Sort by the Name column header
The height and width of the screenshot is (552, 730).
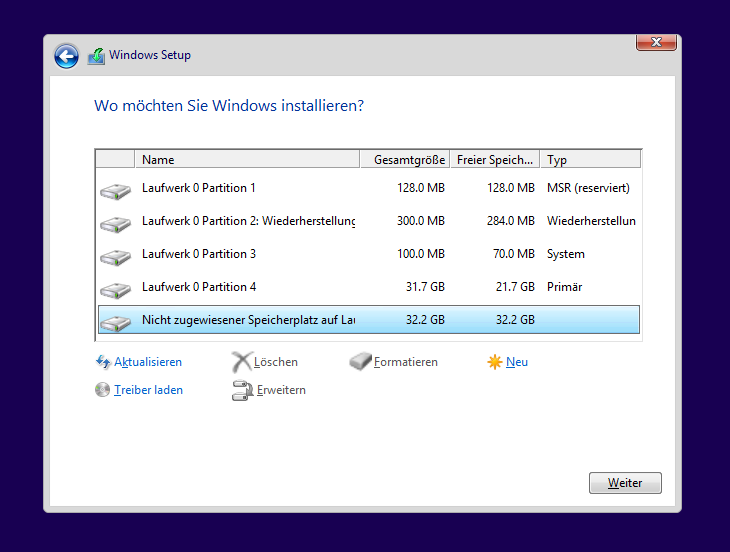coord(247,160)
